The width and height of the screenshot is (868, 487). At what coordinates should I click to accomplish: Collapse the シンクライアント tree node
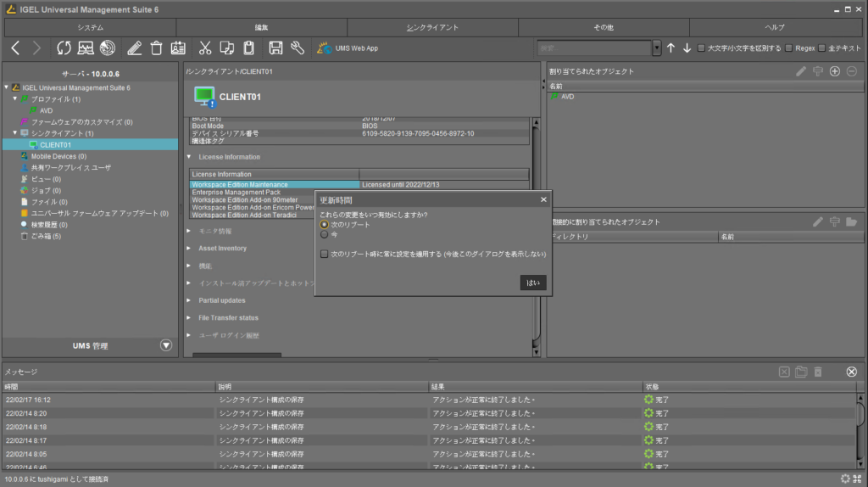pyautogui.click(x=15, y=133)
